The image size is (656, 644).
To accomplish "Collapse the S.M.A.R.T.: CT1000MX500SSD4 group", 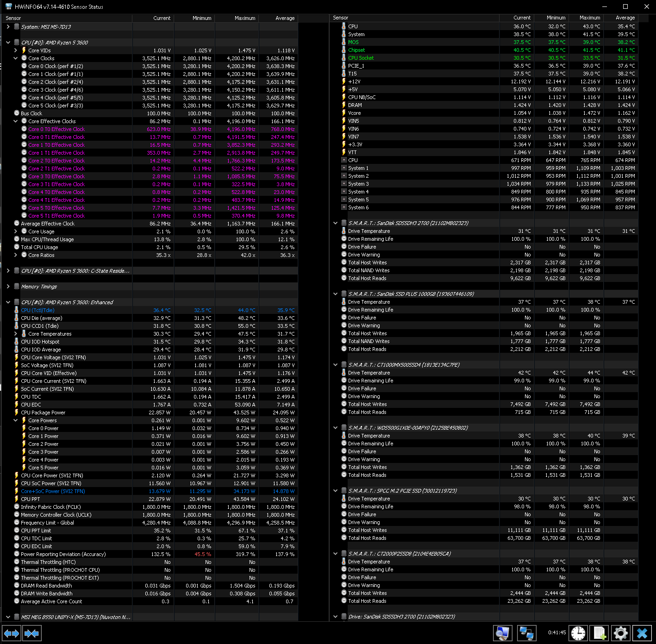I will coord(336,365).
